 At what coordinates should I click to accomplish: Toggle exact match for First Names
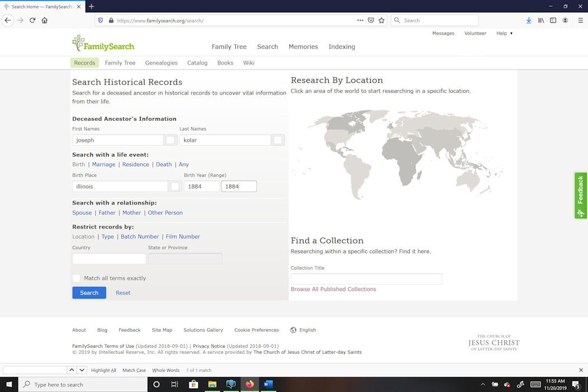[170, 140]
